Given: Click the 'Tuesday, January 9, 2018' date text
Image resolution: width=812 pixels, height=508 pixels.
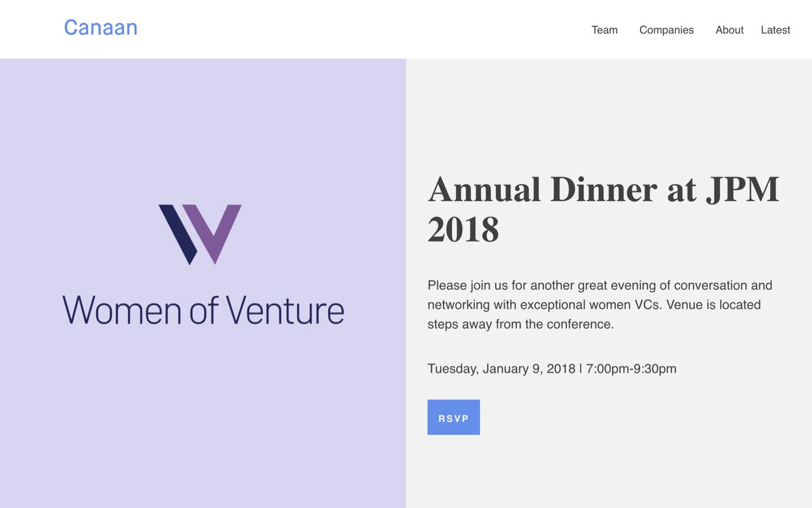Looking at the screenshot, I should click(x=501, y=369).
